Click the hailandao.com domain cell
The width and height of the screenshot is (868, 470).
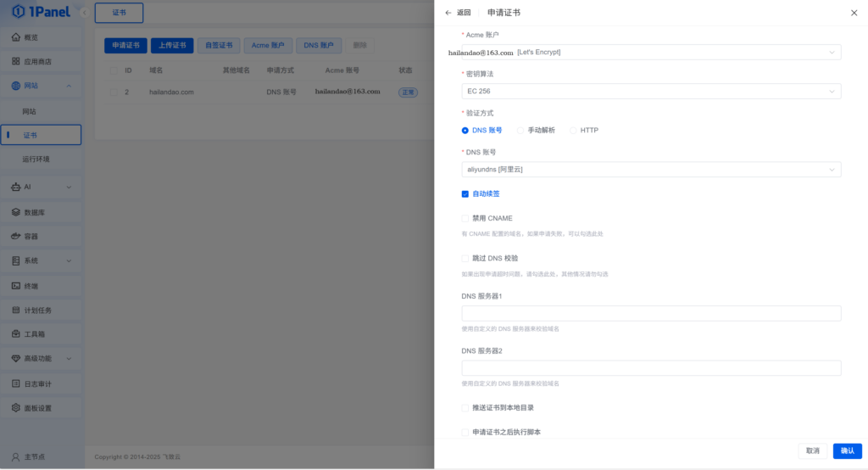(171, 92)
